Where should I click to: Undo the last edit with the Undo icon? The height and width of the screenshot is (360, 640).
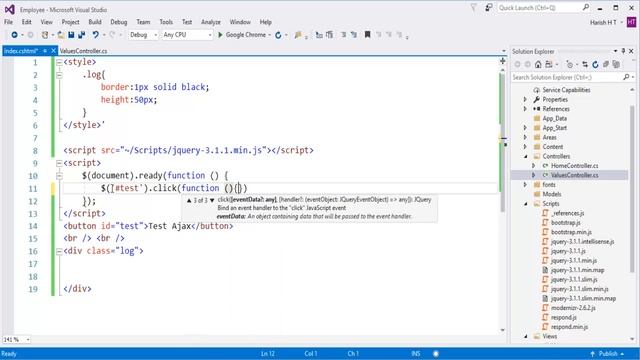[x=95, y=35]
